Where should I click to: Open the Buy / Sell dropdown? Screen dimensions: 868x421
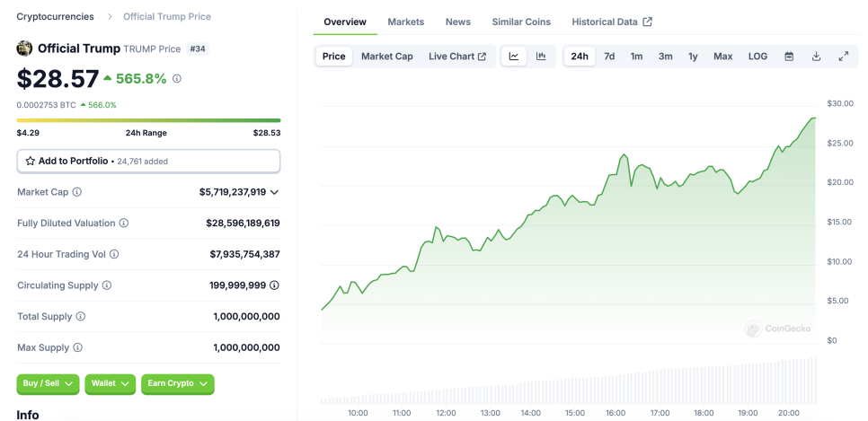(x=49, y=384)
